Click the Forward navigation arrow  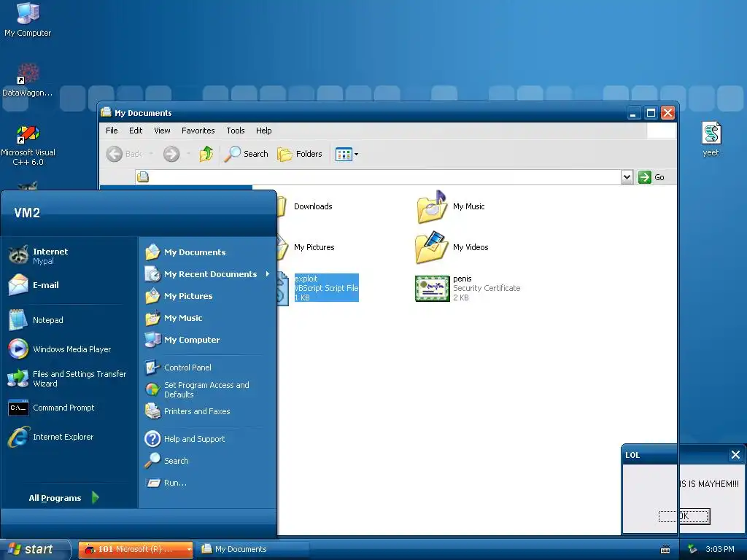pos(171,154)
